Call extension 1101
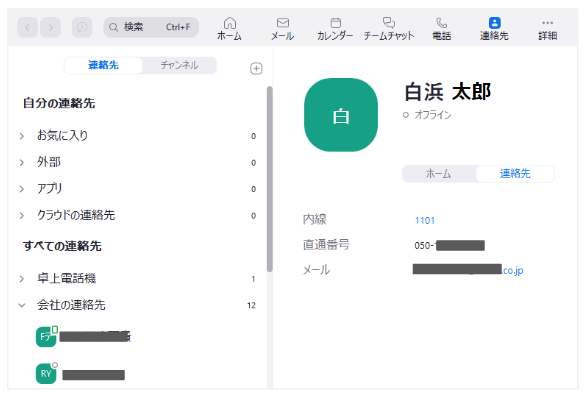The height and width of the screenshot is (397, 585). pos(425,221)
